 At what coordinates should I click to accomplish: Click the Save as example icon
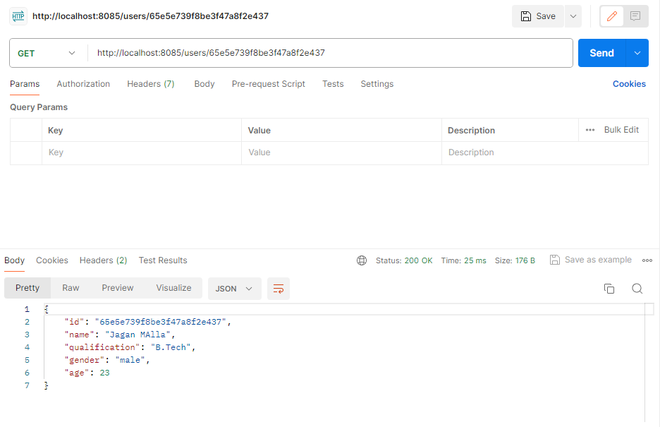point(556,260)
